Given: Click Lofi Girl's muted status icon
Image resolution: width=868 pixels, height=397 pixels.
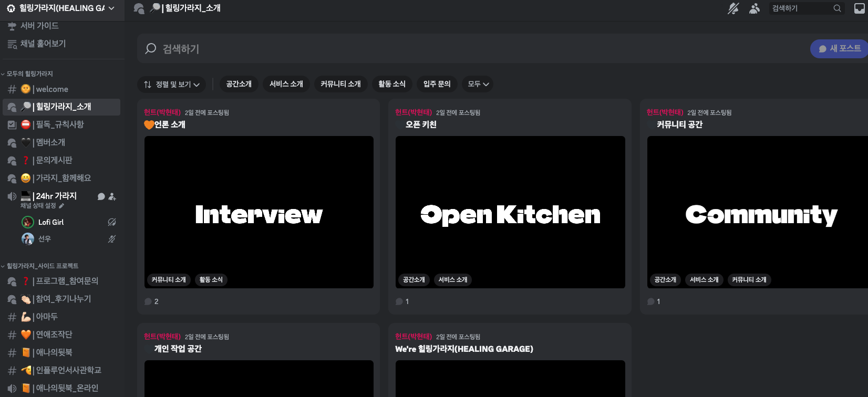Looking at the screenshot, I should click(112, 222).
